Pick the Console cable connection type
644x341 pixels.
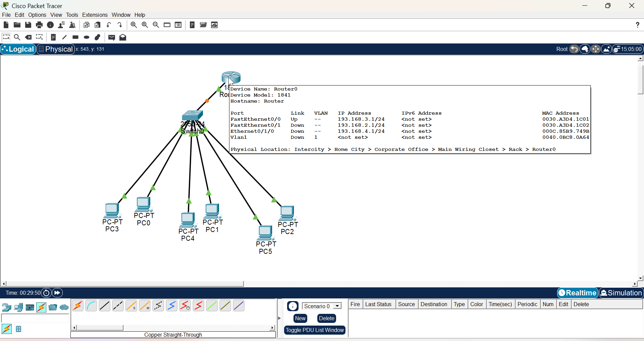[91, 306]
